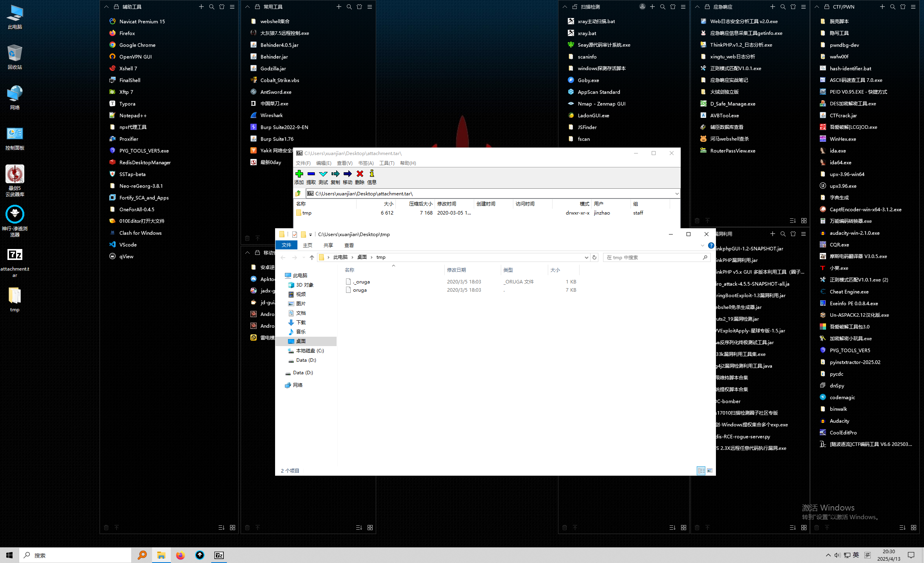This screenshot has width=924, height=563.
Task: Switch Explorer to large icons view
Action: pos(710,471)
